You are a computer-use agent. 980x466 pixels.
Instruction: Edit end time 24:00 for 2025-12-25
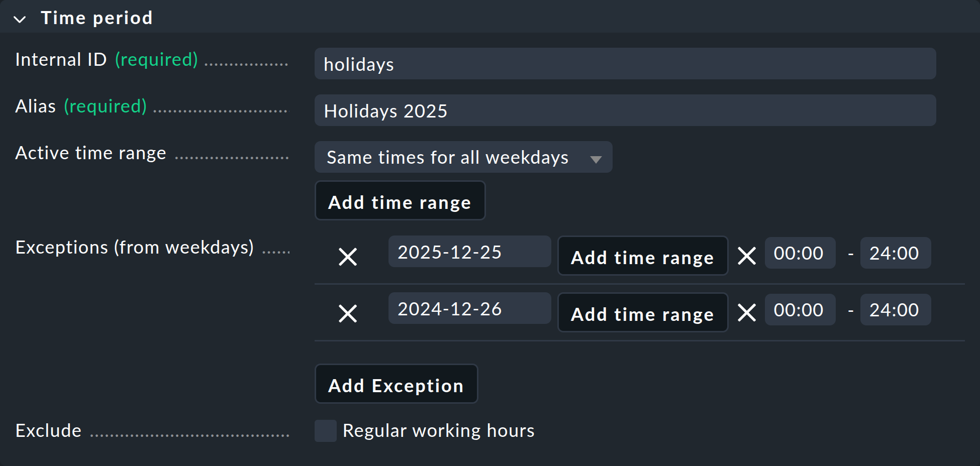tap(895, 253)
